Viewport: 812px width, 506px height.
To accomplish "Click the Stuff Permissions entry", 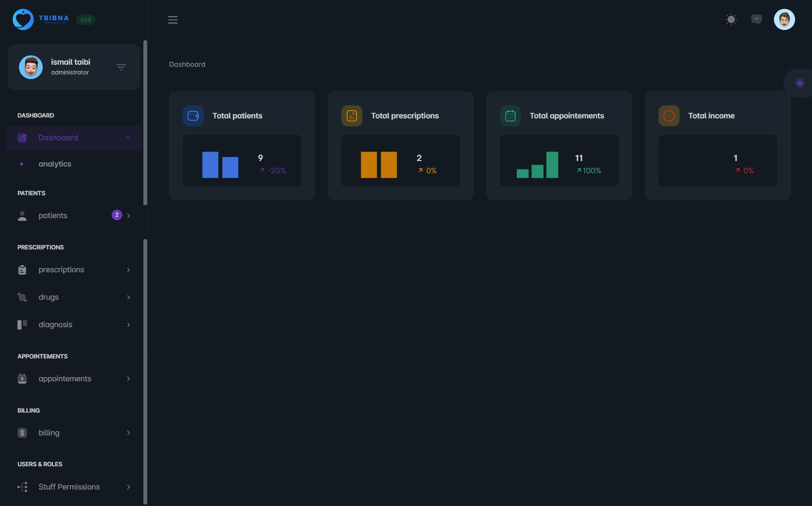I will [x=69, y=487].
